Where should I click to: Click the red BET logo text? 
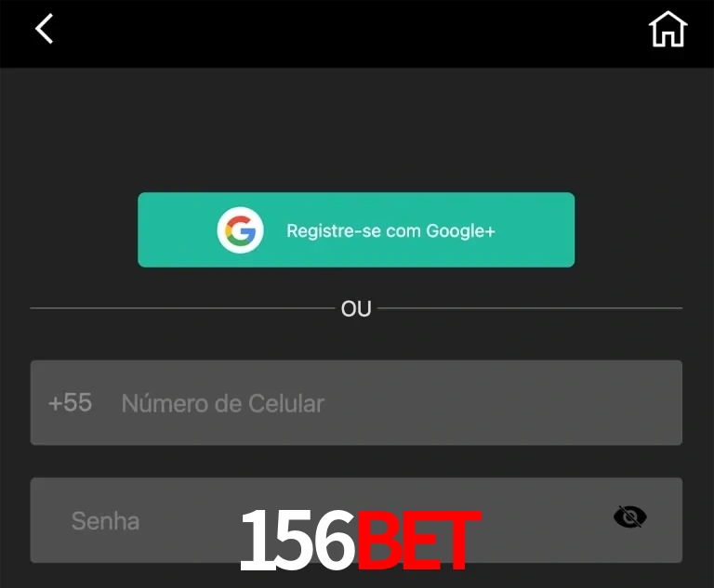coord(419,540)
